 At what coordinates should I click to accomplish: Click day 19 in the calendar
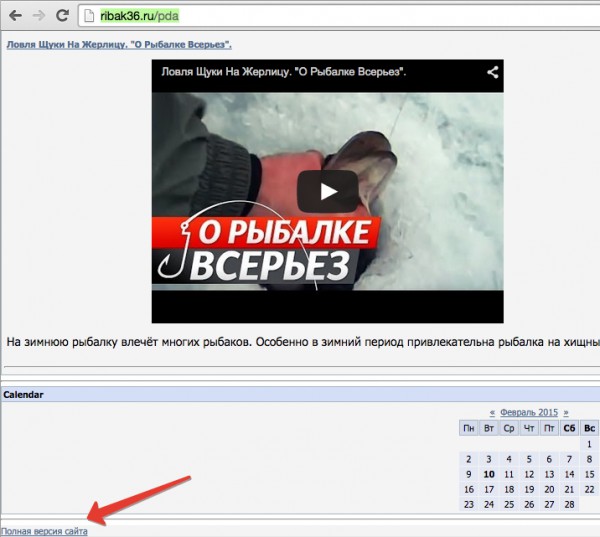click(x=529, y=490)
